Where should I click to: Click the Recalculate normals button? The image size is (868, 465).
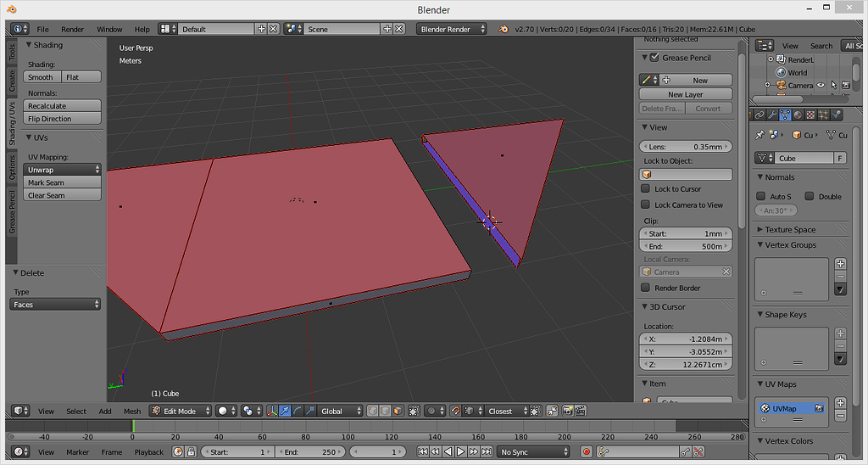(x=62, y=106)
